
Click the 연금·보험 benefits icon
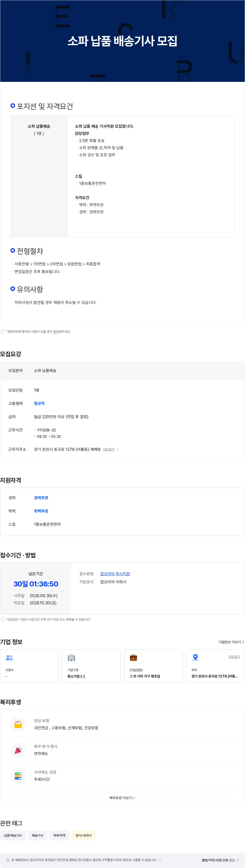[18, 724]
